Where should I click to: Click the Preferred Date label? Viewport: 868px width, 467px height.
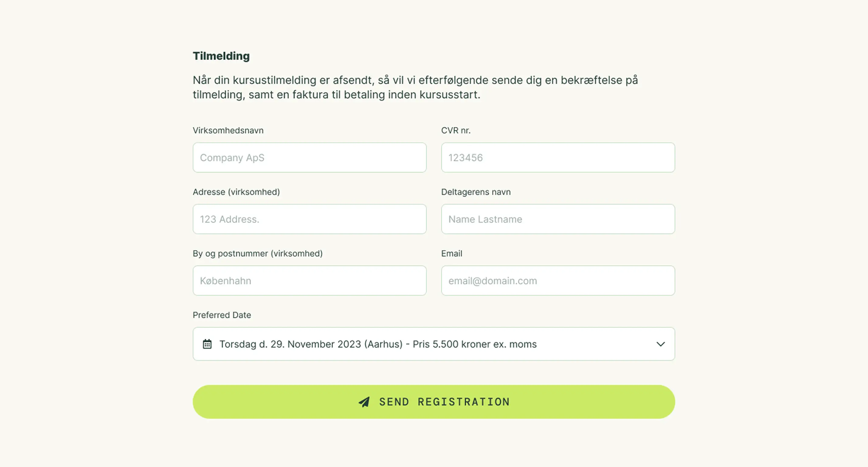pyautogui.click(x=222, y=315)
